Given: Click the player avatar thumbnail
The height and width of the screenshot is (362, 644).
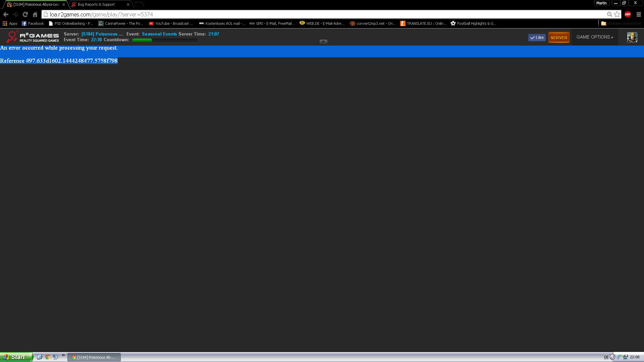Looking at the screenshot, I should 632,37.
